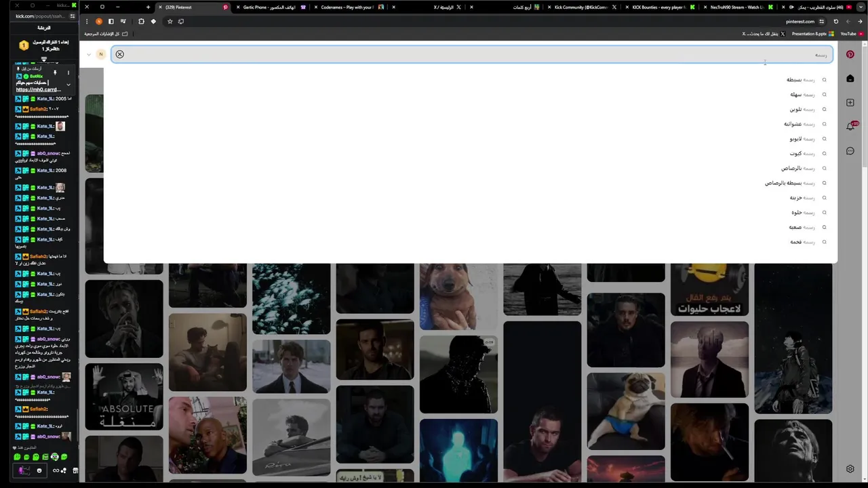
Task: Select suggestion 'رسمه حلوه'
Action: coord(804,212)
